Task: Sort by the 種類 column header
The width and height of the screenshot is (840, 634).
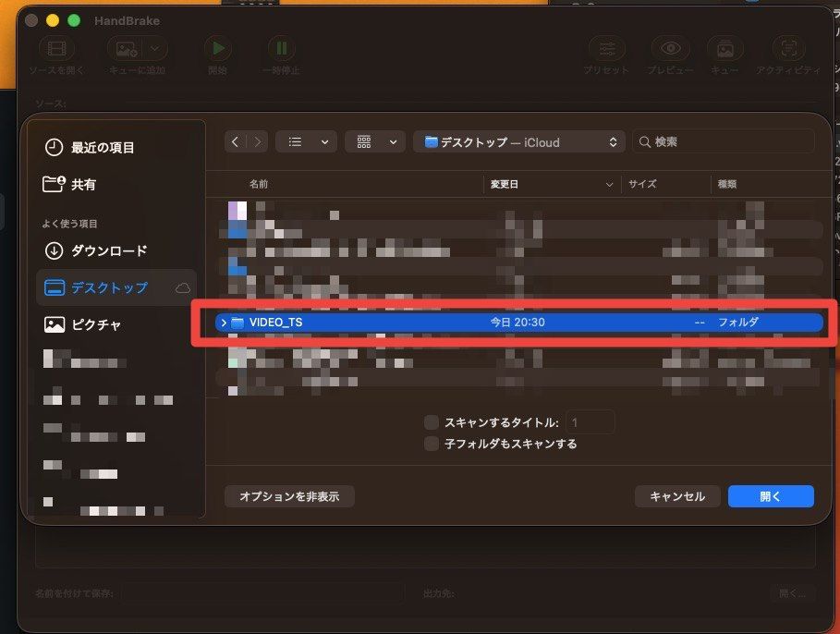Action: 727,184
